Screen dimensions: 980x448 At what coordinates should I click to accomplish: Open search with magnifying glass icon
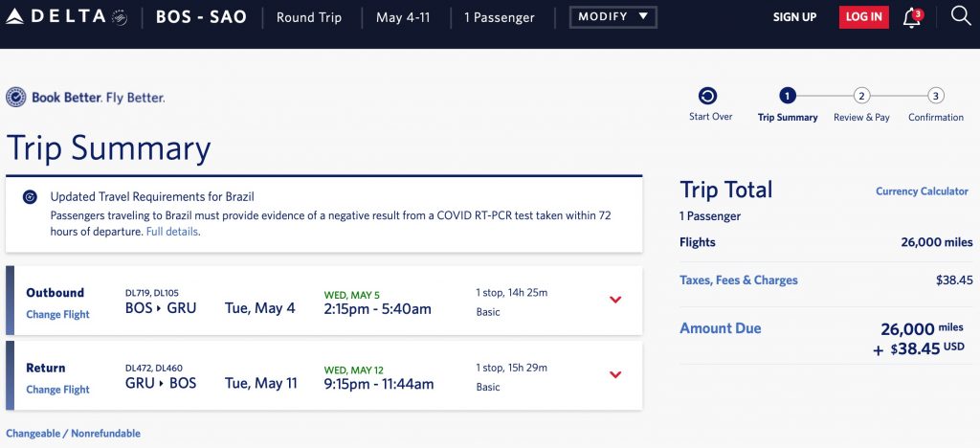pyautogui.click(x=961, y=15)
